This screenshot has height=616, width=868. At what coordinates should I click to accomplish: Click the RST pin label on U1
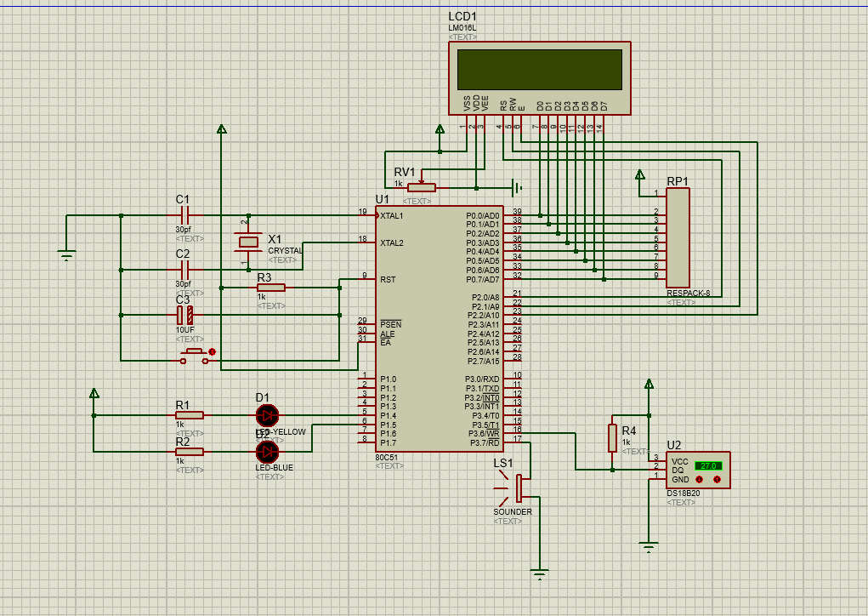[388, 279]
